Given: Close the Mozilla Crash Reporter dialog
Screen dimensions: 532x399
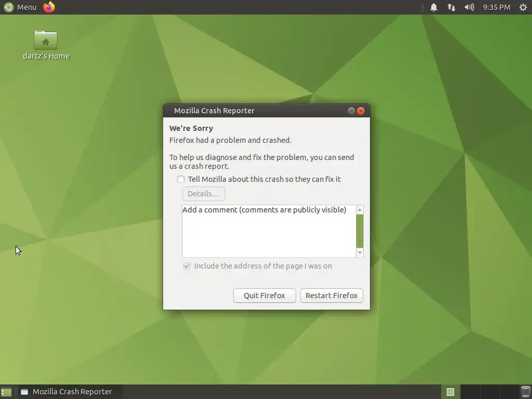Looking at the screenshot, I should coord(361,111).
